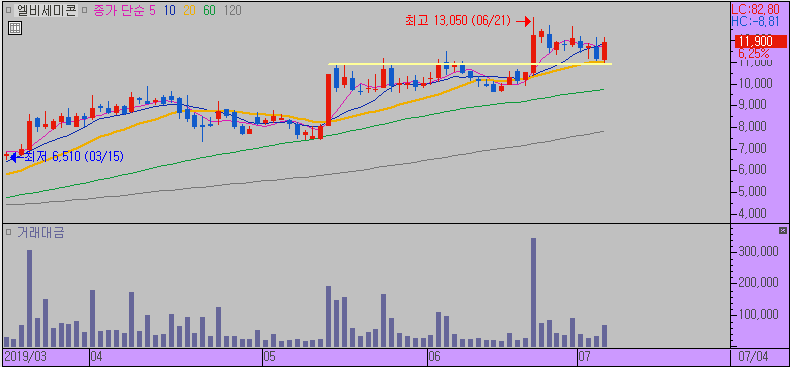The image size is (790, 367).
Task: Select the 엘비세미콘 stock name label
Action: (x=46, y=10)
